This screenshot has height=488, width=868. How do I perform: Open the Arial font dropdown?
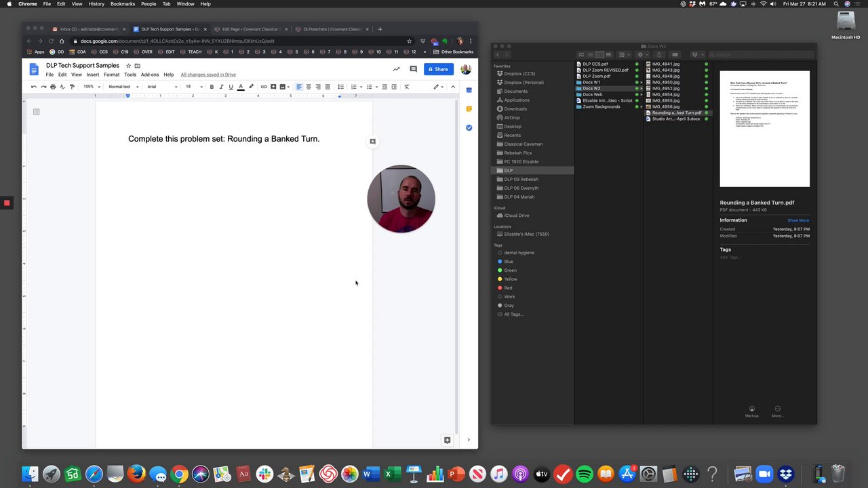(163, 87)
